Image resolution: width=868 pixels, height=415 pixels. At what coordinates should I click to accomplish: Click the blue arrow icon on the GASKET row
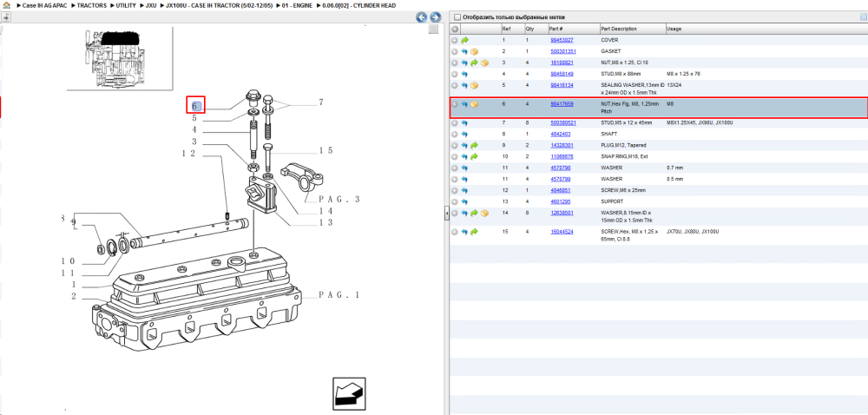point(465,51)
